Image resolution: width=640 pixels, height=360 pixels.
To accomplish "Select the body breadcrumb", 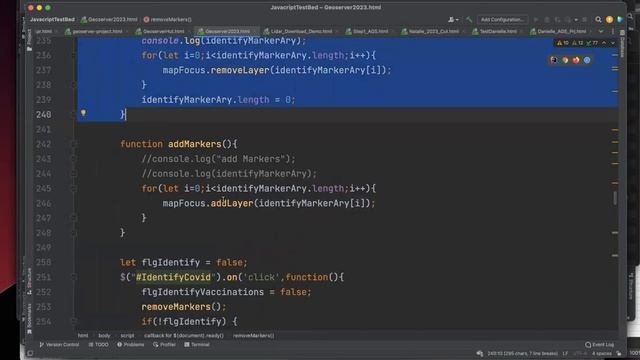I will tap(104, 336).
